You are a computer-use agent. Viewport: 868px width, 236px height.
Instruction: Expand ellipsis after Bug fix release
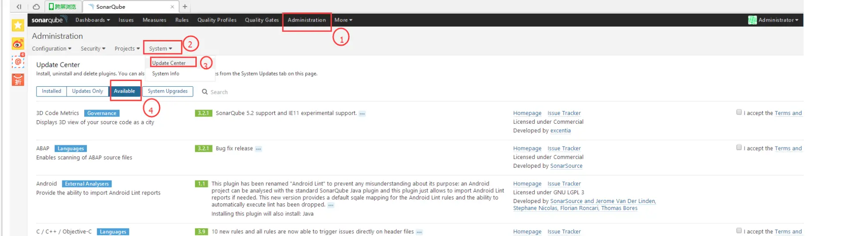pyautogui.click(x=258, y=149)
